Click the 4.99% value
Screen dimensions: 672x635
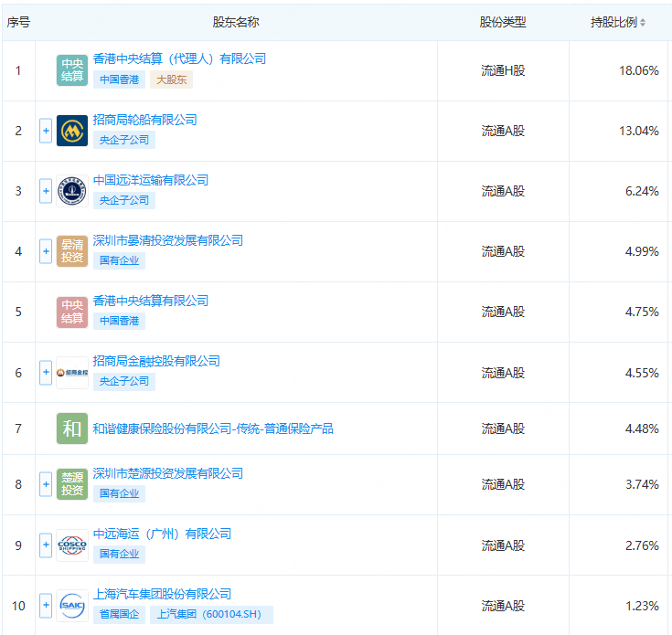(x=642, y=252)
